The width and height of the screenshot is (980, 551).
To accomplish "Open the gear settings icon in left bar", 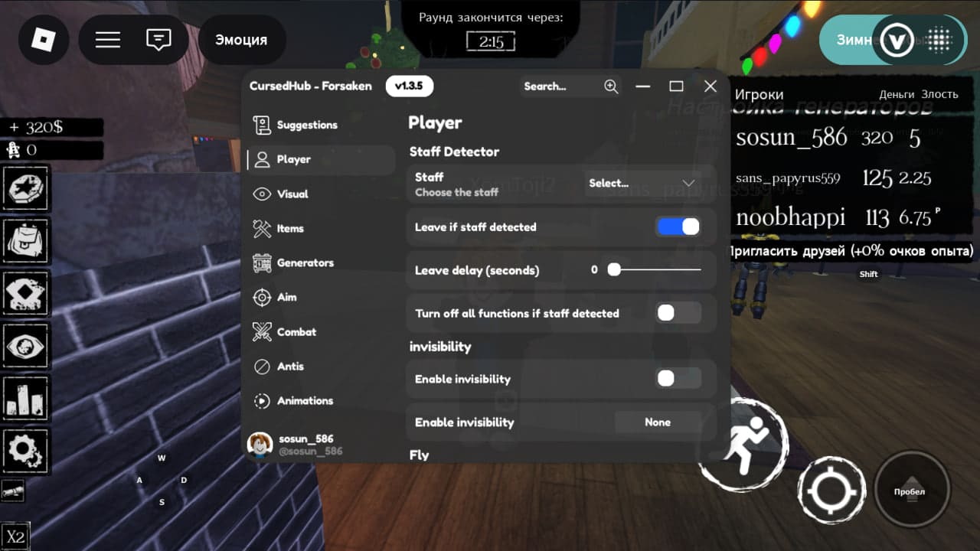I will coord(27,452).
